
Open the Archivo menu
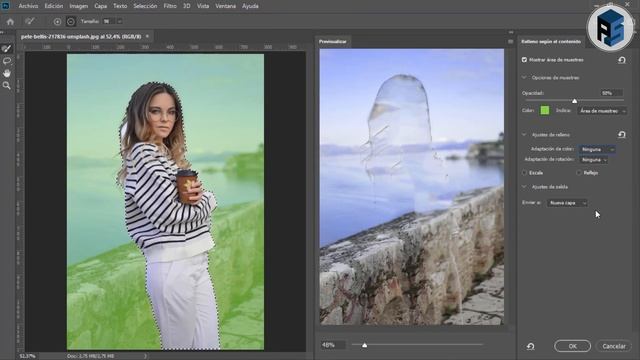click(28, 6)
